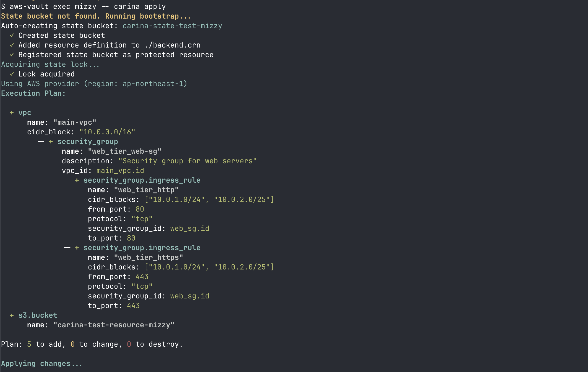
Task: Click the "carina-test-resource-mizzy" bucket name
Action: coord(114,325)
